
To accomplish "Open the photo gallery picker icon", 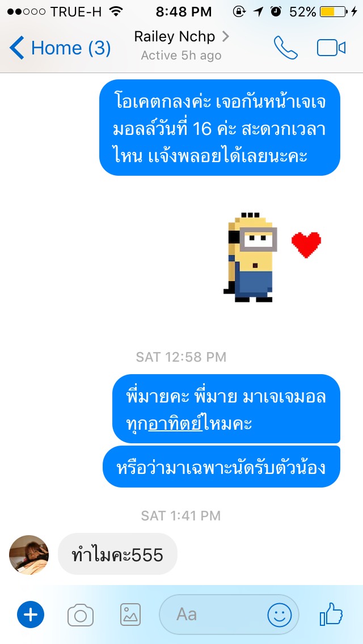I will point(130,615).
